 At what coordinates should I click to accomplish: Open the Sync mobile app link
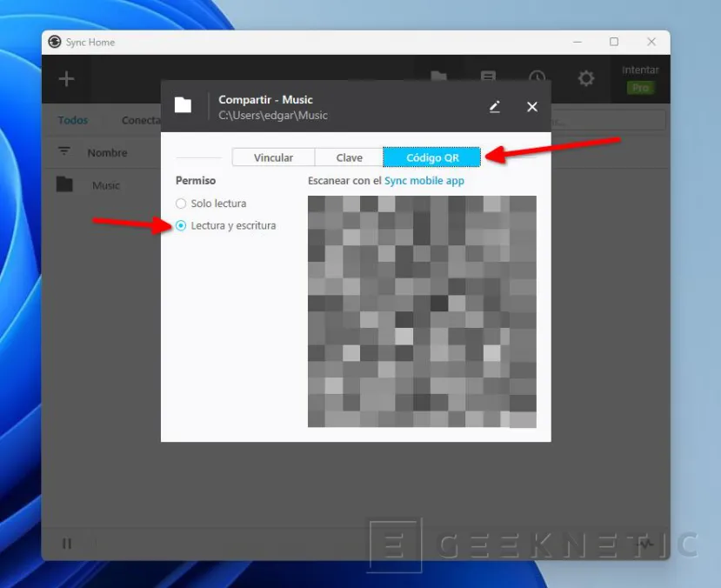pos(424,181)
